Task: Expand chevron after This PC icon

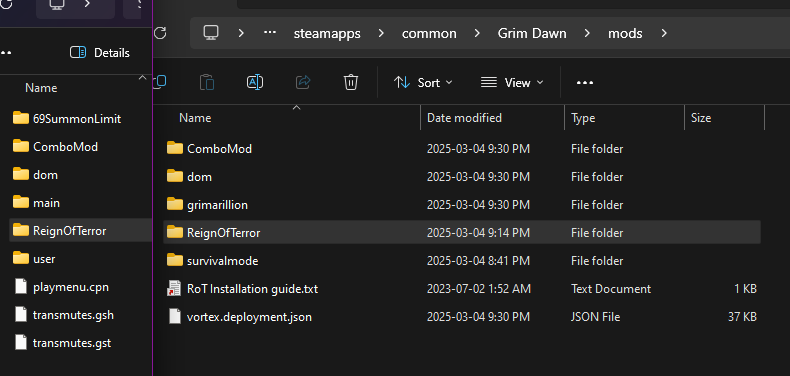Action: [x=241, y=33]
